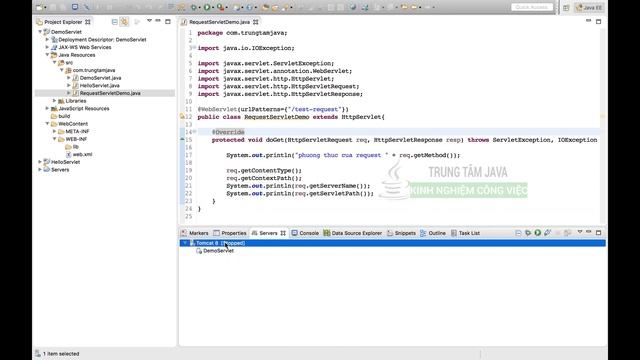Image resolution: width=640 pixels, height=360 pixels.
Task: Click the publish to server icon in Servers toolbar
Action: pos(567,233)
